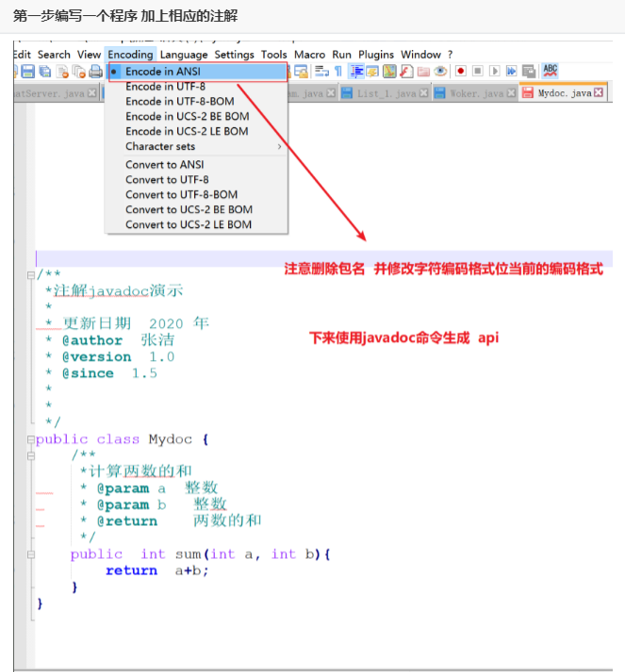Click the Save file toolbar icon
625x672 pixels.
[x=27, y=72]
